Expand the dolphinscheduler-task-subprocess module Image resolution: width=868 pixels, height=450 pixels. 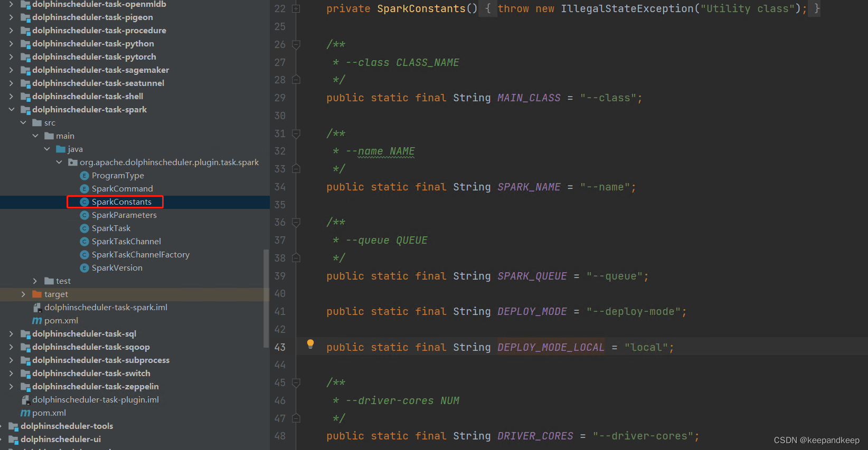(12, 360)
